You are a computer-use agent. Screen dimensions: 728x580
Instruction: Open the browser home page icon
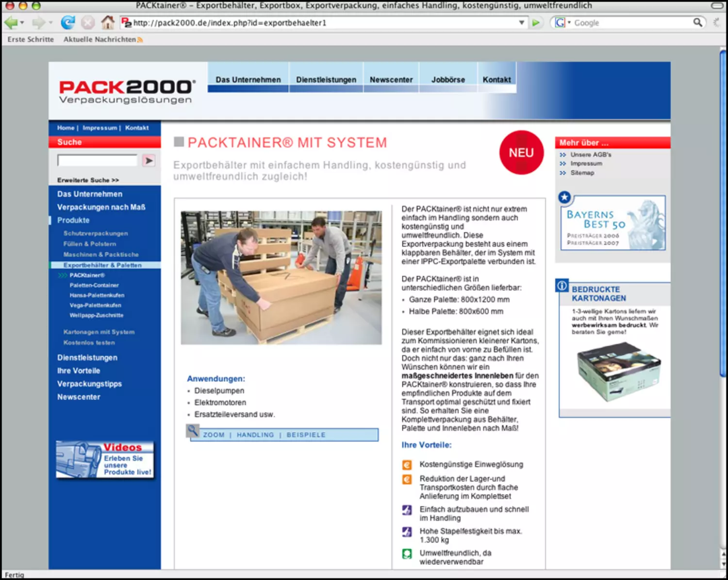[x=107, y=22]
